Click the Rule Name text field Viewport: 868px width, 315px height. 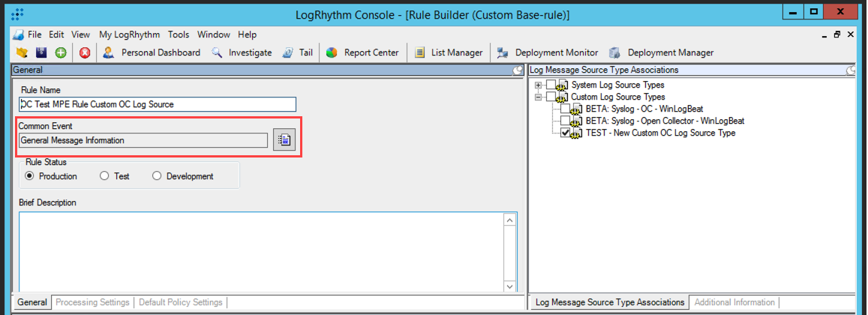pos(158,104)
